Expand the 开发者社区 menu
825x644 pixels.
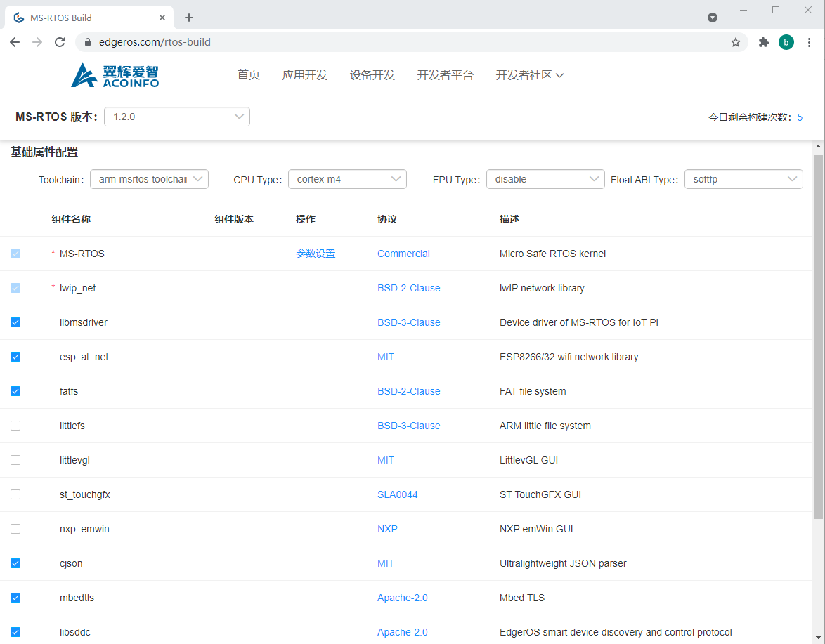tap(529, 75)
